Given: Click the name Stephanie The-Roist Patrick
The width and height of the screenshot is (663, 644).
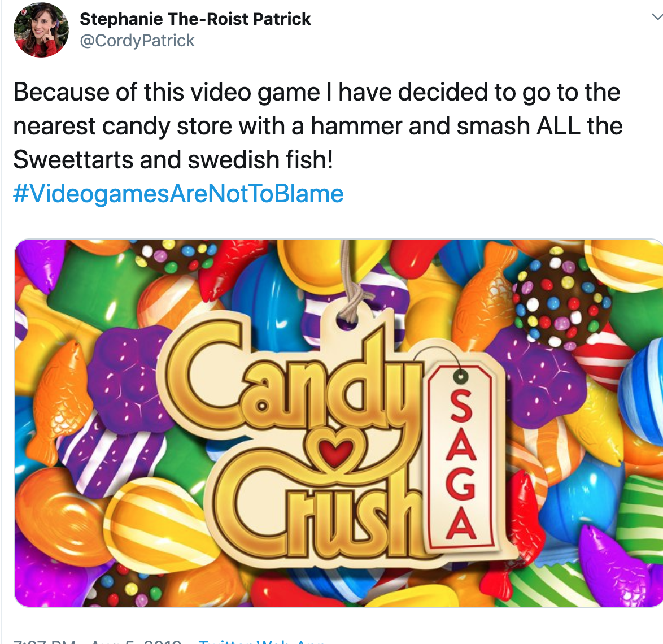Looking at the screenshot, I should coord(195,19).
